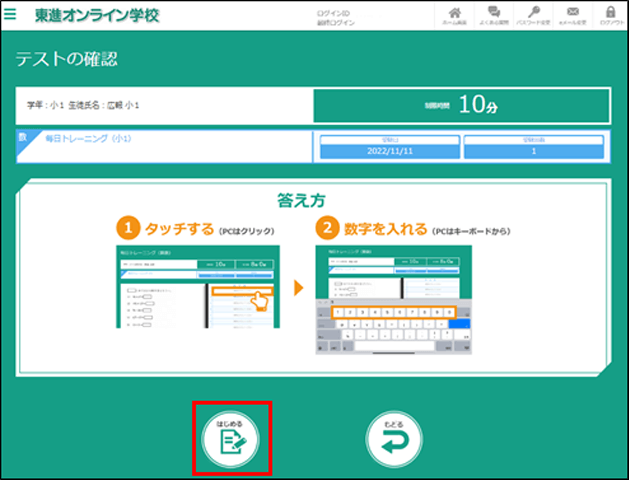Open よくある質問 FAQ speech bubble icon
The width and height of the screenshot is (629, 480).
pos(493,15)
